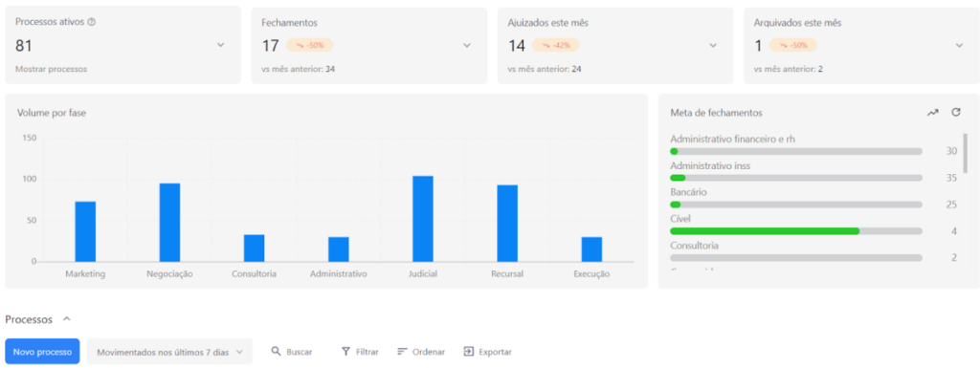Click the Judicial bar in Volume por fase
Viewport: 980px width, 368px height.
pos(423,219)
